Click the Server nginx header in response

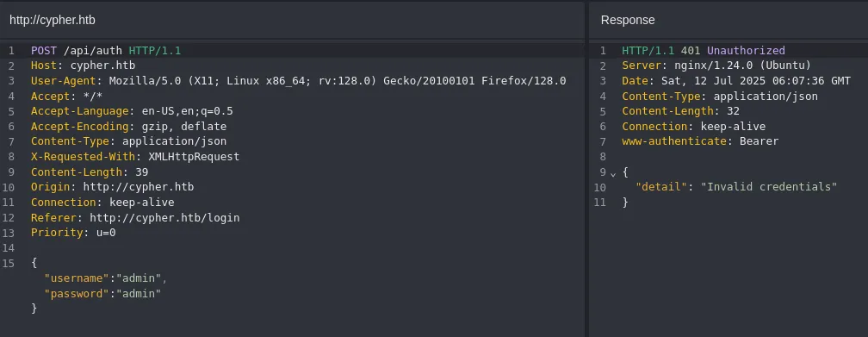716,66
